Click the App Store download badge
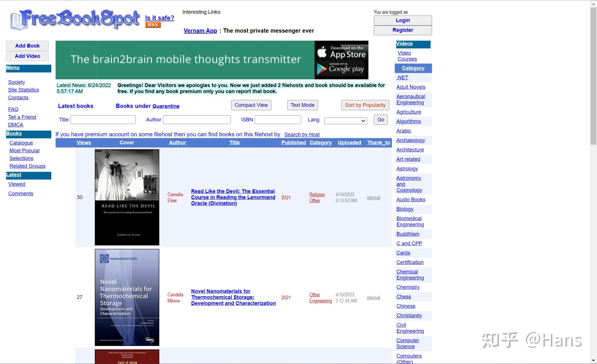 [x=341, y=52]
